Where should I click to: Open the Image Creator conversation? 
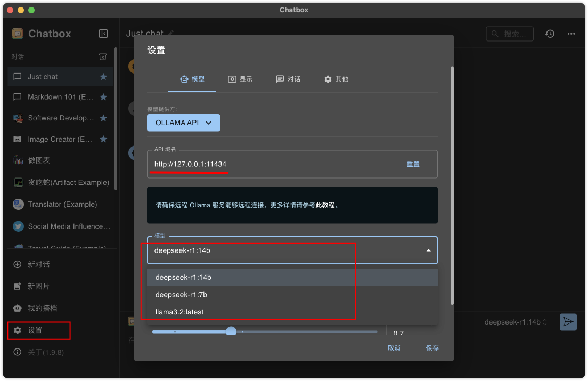(x=60, y=139)
